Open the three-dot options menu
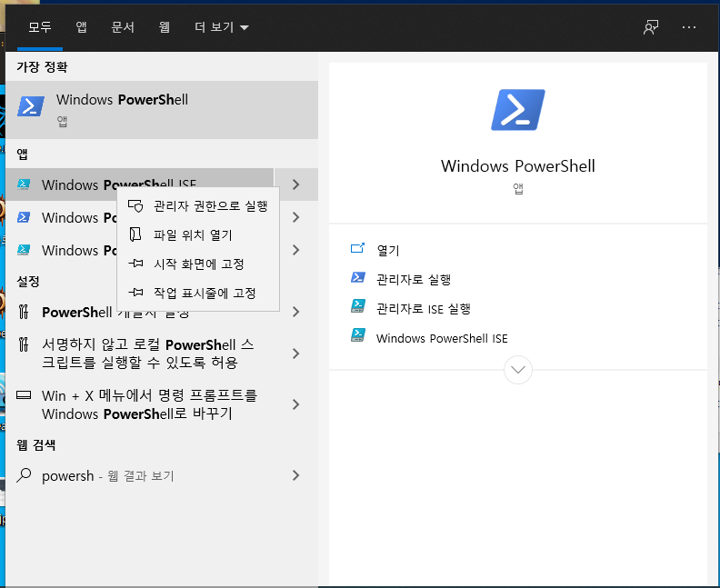The width and height of the screenshot is (720, 588). (x=689, y=27)
